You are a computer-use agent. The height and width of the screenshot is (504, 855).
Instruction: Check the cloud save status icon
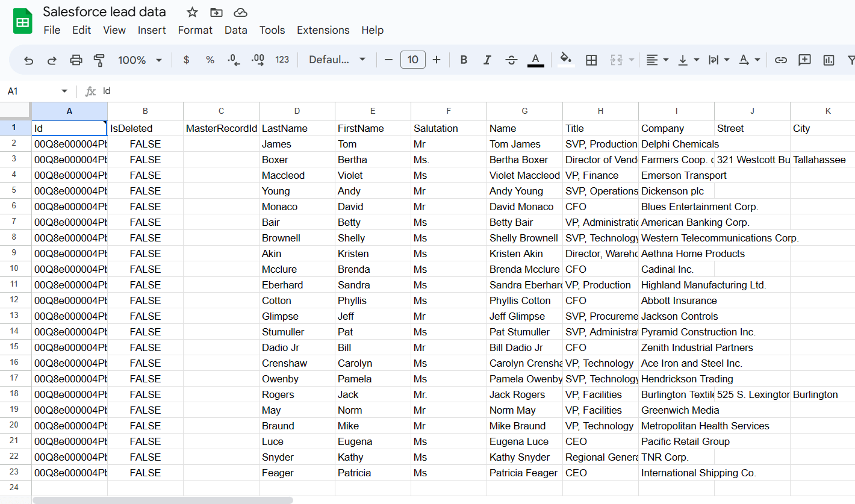tap(240, 12)
